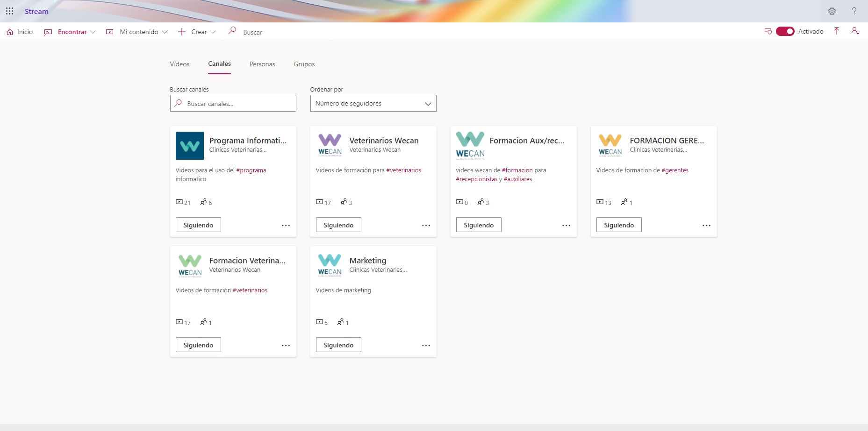Toggle the Activado switch off
Viewport: 868px width, 431px height.
coord(785,31)
